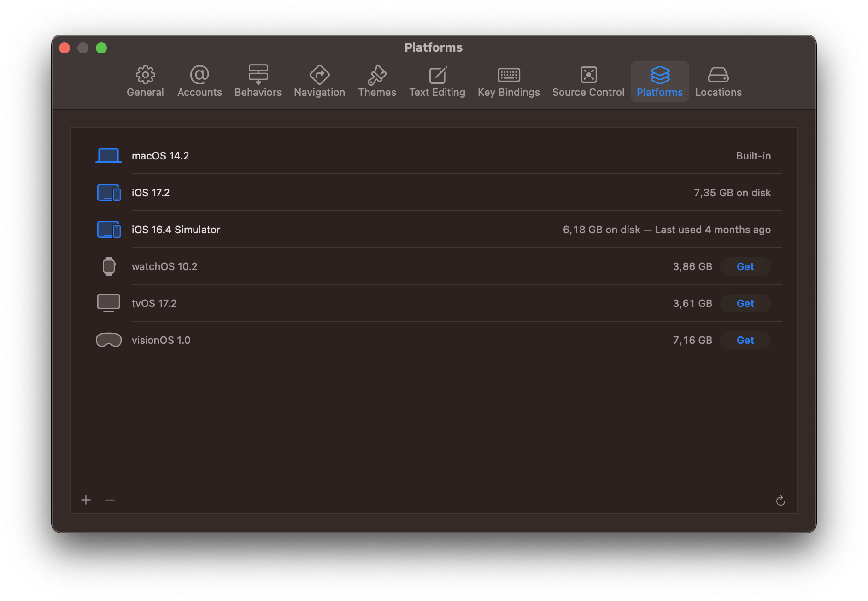Download visionOS 1.0 with Get

tap(745, 340)
